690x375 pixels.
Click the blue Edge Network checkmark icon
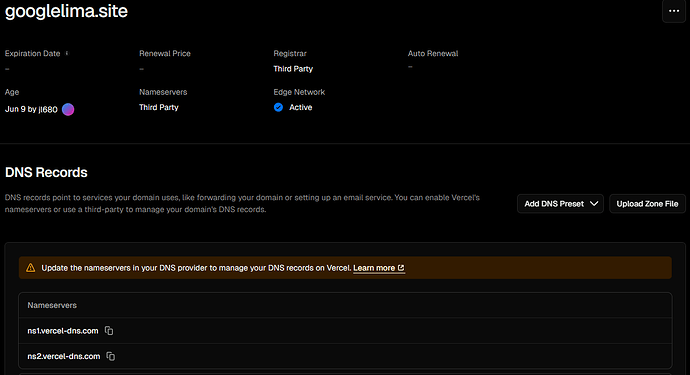tap(278, 107)
